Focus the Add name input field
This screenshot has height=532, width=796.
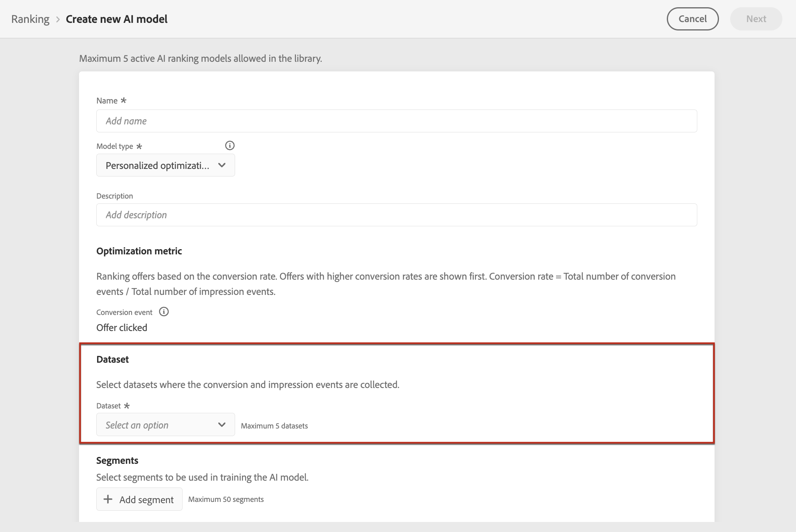(396, 121)
